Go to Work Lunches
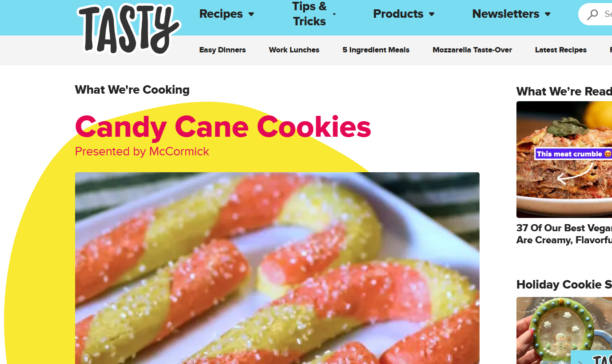The height and width of the screenshot is (364, 612). pyautogui.click(x=294, y=50)
